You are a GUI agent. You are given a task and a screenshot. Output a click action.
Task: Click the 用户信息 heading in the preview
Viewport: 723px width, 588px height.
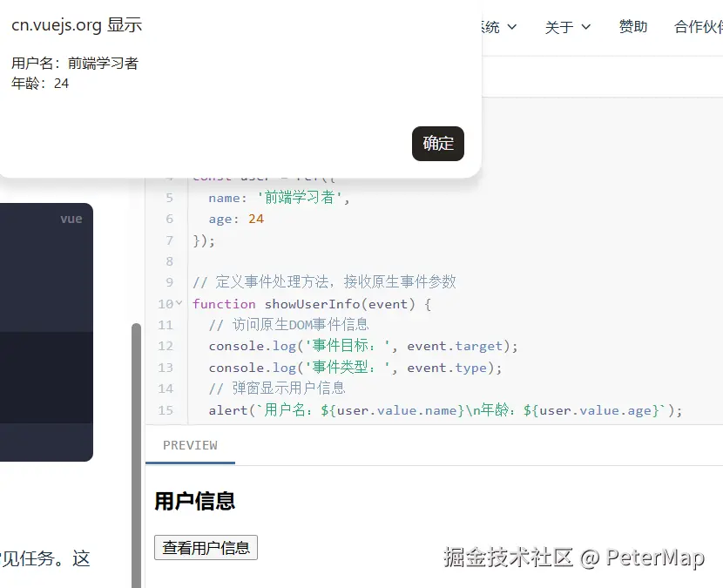194,501
